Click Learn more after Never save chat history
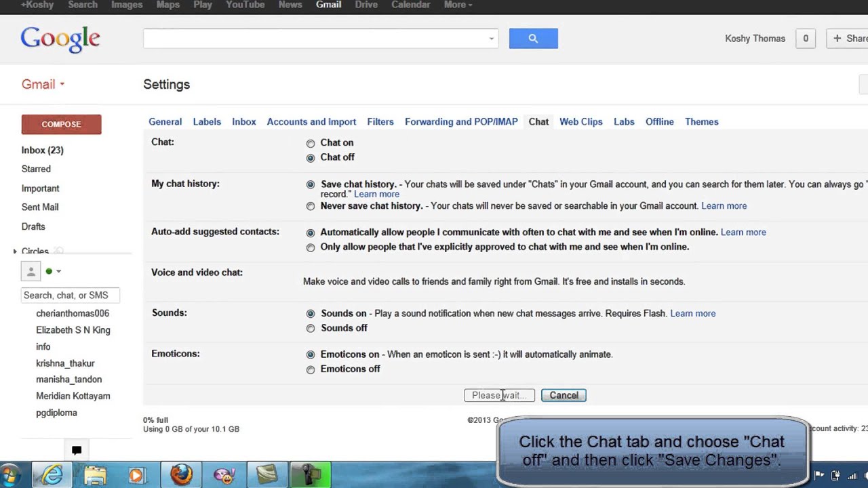Screen dimensions: 868x488 724,206
